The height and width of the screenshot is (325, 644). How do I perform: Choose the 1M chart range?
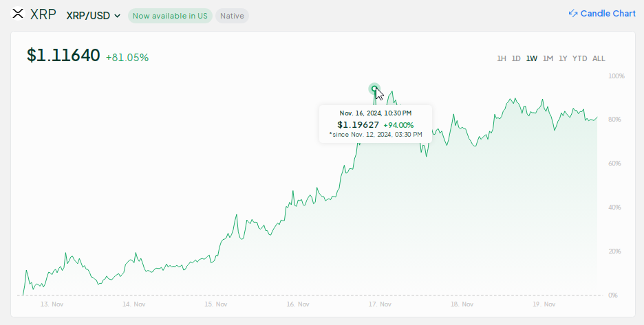(548, 58)
